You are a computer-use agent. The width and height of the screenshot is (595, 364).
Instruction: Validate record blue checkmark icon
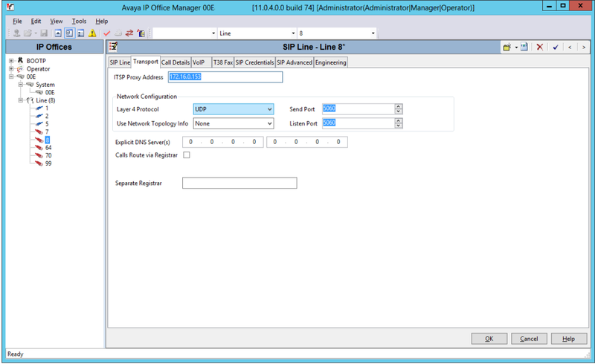556,47
